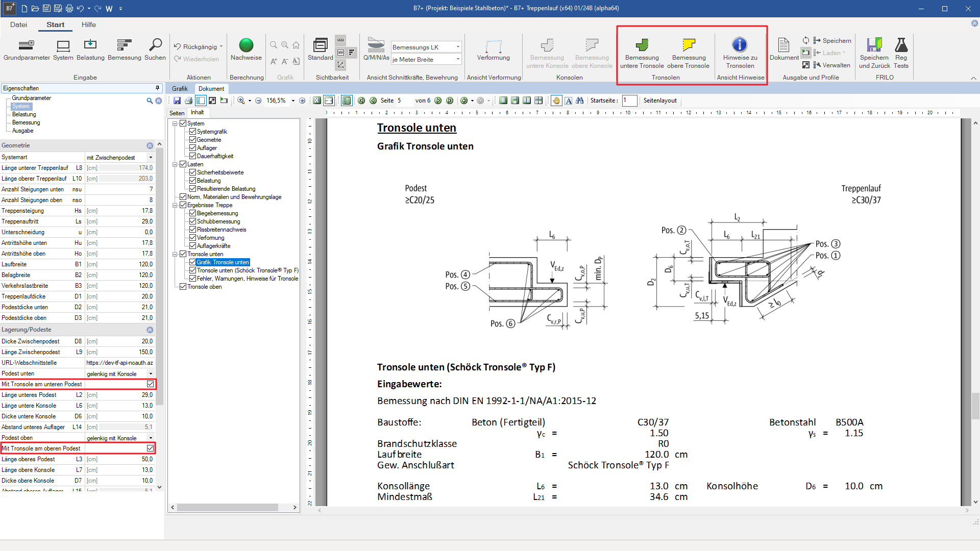
Task: Select the Dokument tab
Action: [211, 89]
